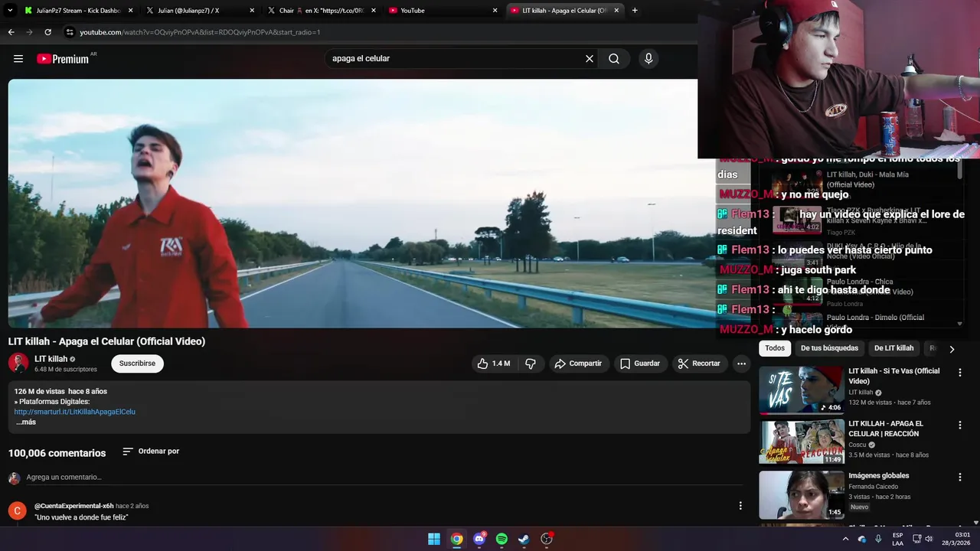
Task: Go back in browser history
Action: coord(11,32)
